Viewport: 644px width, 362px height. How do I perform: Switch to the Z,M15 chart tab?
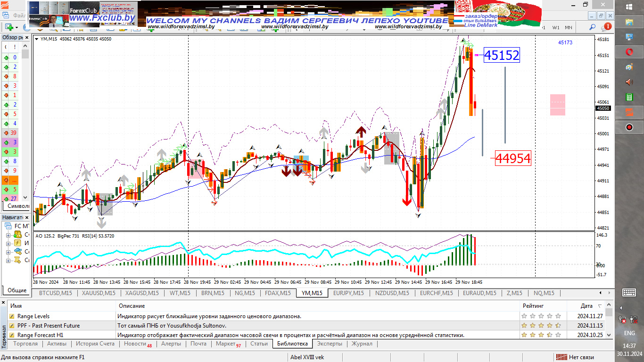[514, 293]
